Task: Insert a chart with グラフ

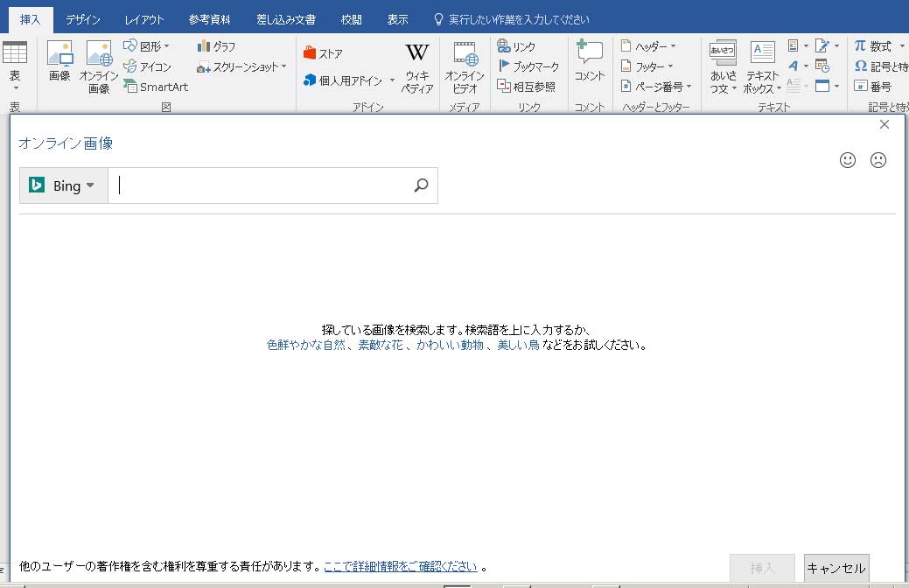Action: point(216,46)
